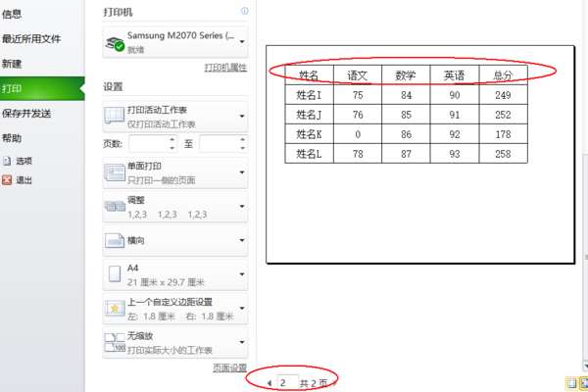Select the highlighted 打印 tab
The width and height of the screenshot is (588, 392).
coord(42,88)
